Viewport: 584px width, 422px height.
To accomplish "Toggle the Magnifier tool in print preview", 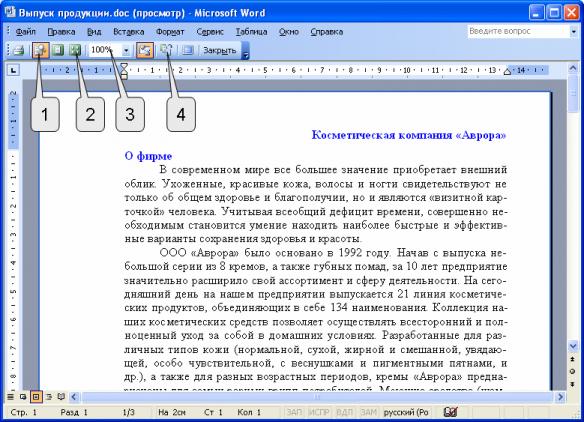I will pyautogui.click(x=40, y=50).
